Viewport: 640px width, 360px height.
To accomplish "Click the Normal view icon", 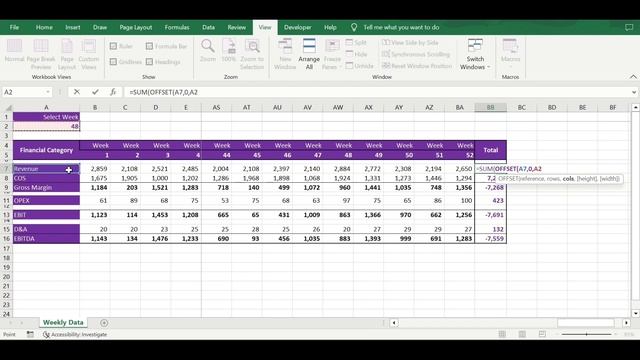I will coord(14,46).
